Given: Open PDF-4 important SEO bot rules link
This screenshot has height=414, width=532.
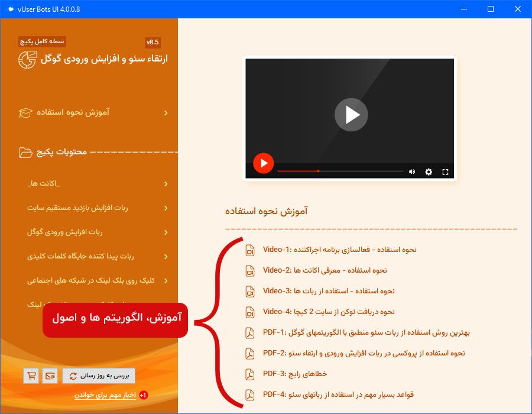Looking at the screenshot, I should (338, 394).
